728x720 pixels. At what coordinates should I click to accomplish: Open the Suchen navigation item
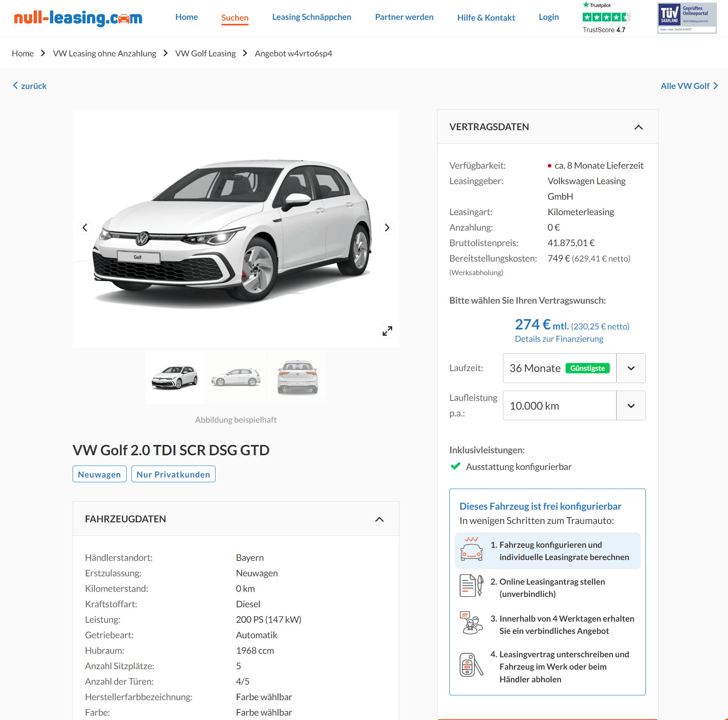pos(235,18)
